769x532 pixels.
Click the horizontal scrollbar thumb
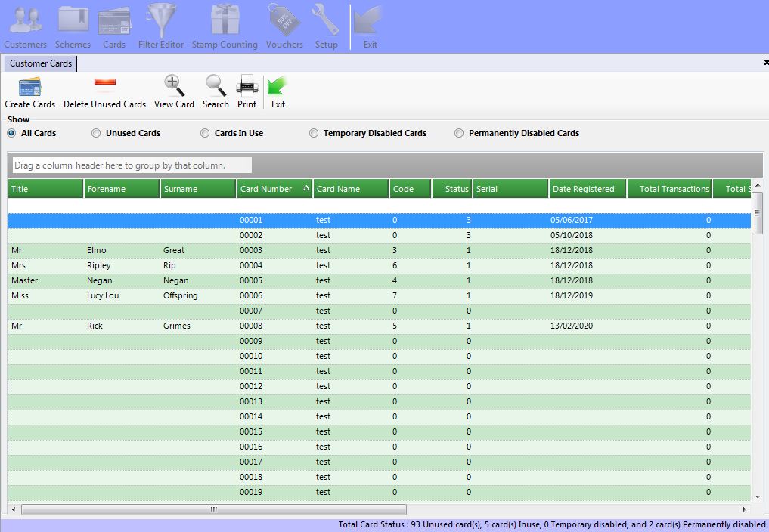tap(214, 509)
